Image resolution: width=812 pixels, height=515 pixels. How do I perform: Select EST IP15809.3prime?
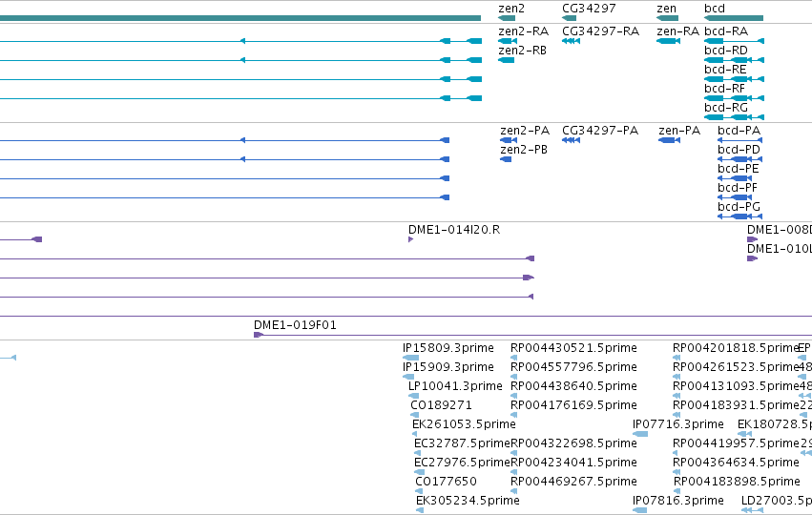448,348
